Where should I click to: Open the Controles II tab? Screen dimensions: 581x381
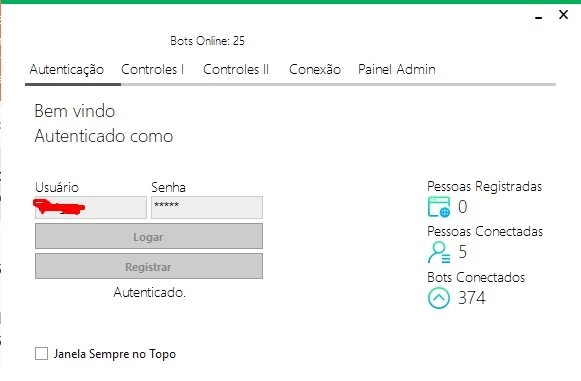click(x=236, y=70)
